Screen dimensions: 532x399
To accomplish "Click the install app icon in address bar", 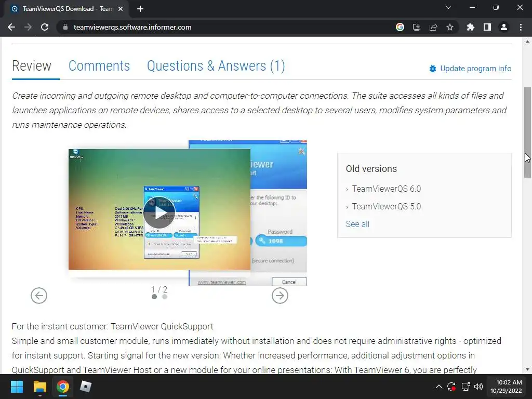I will [x=417, y=27].
